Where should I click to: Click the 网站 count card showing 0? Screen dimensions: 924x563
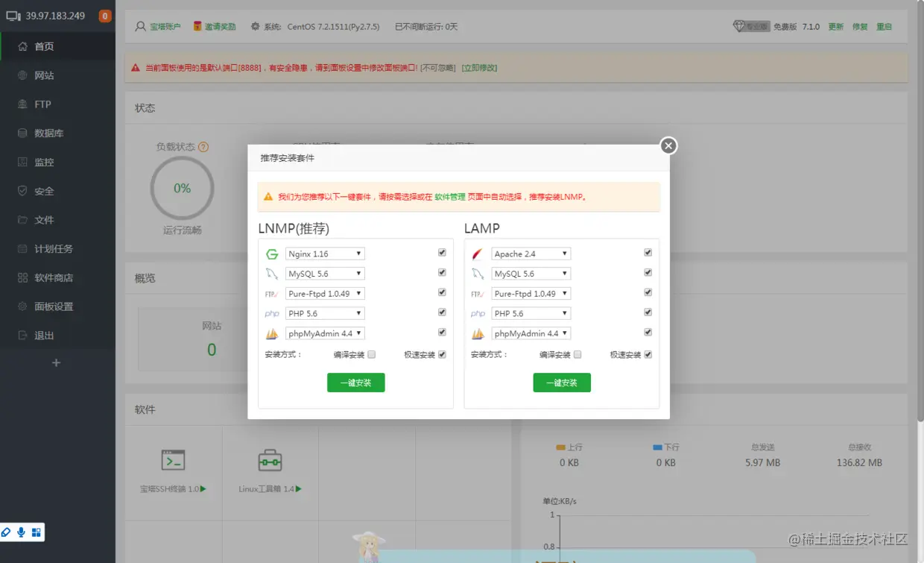click(212, 339)
